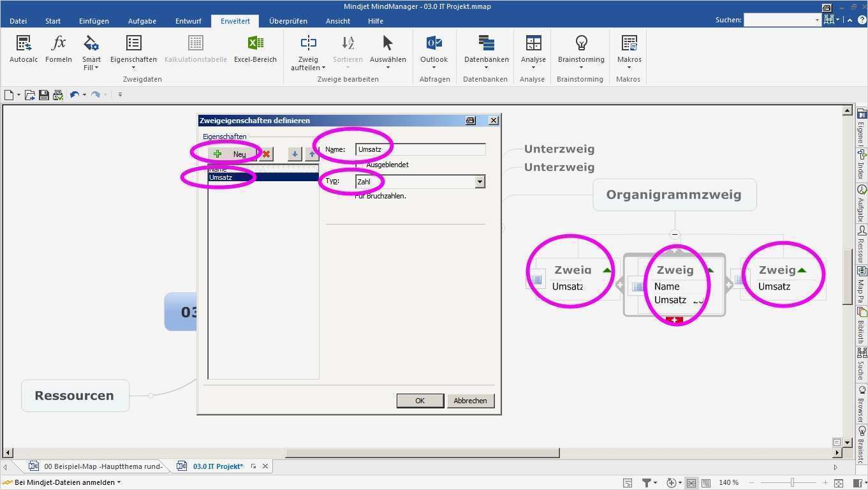This screenshot has height=490, width=868.
Task: Toggle the Ausgeblendet checkbox
Action: tap(360, 165)
